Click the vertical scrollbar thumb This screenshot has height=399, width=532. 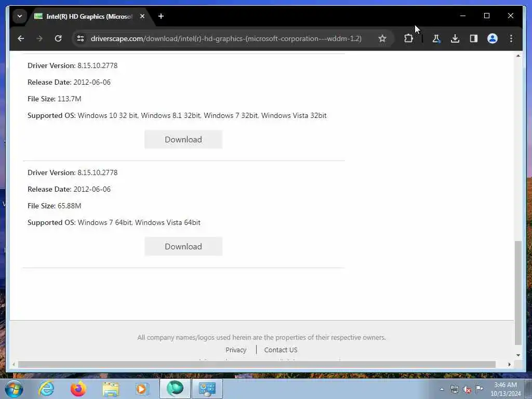(x=518, y=292)
